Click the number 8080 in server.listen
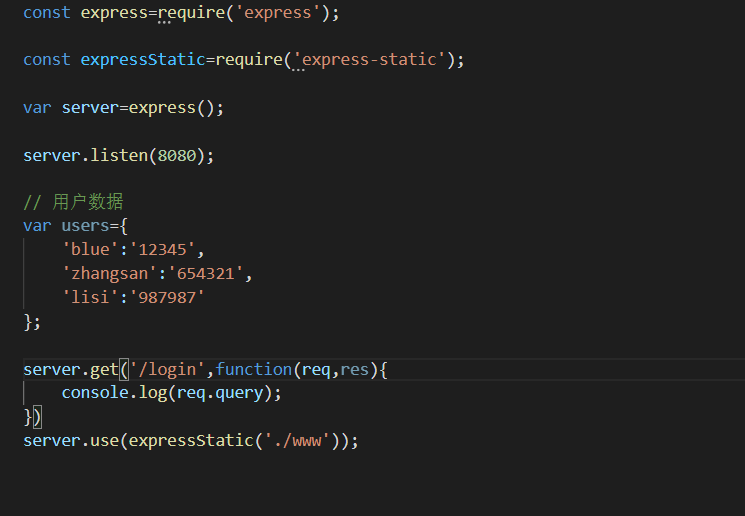This screenshot has height=516, width=745. (x=177, y=155)
